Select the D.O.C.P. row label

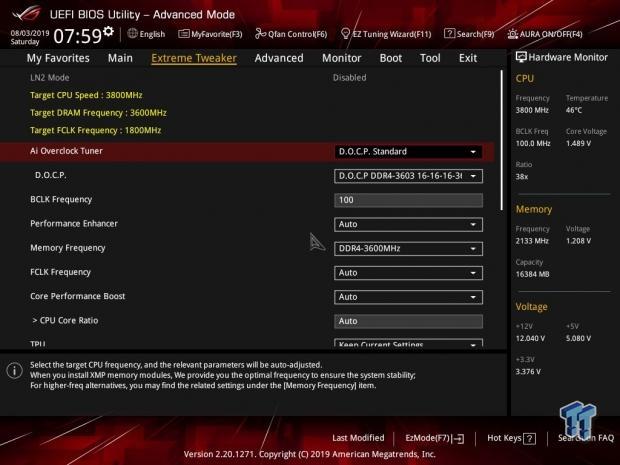(51, 175)
